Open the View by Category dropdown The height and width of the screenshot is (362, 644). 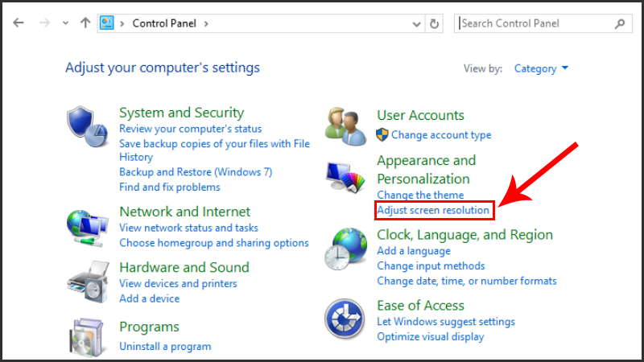(541, 68)
